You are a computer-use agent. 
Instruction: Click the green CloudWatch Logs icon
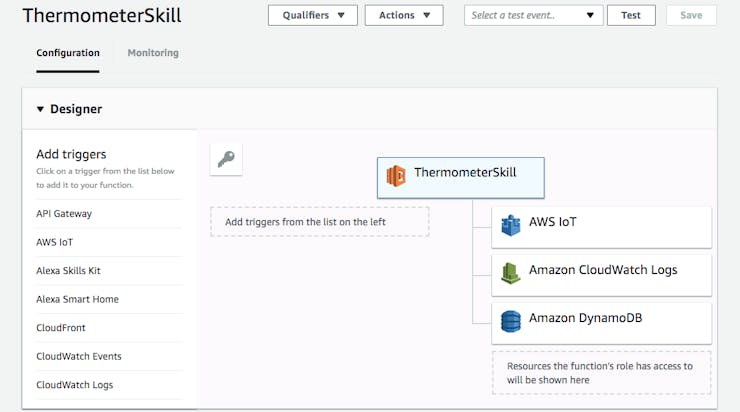click(x=511, y=273)
